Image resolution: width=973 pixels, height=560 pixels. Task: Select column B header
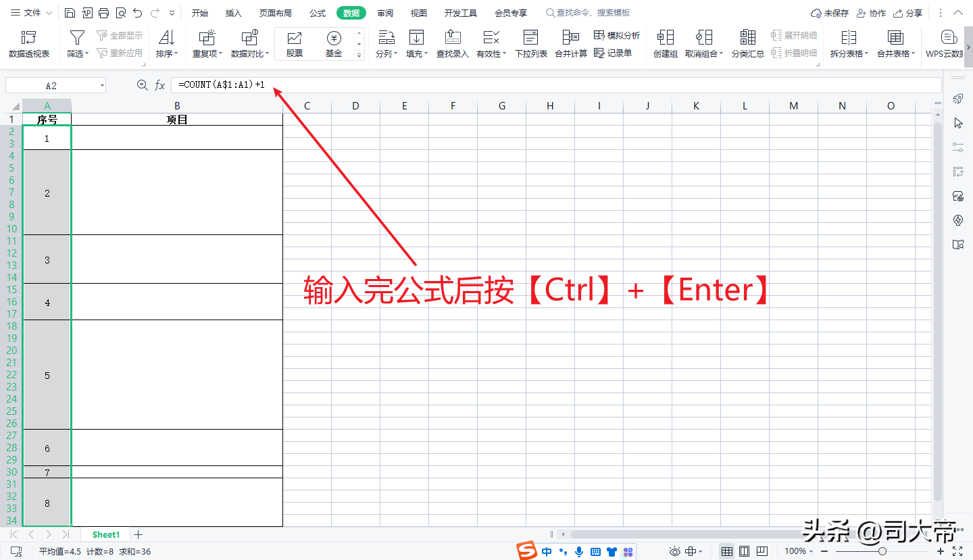click(177, 105)
